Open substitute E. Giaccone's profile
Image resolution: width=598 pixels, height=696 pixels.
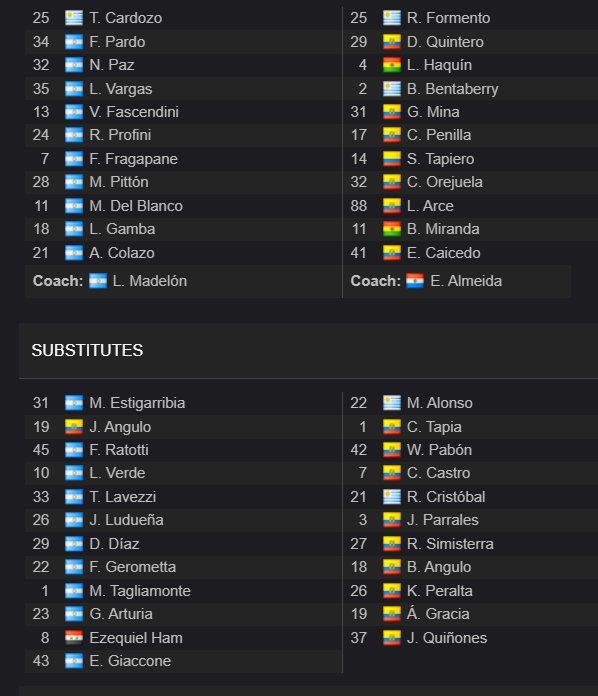130,661
